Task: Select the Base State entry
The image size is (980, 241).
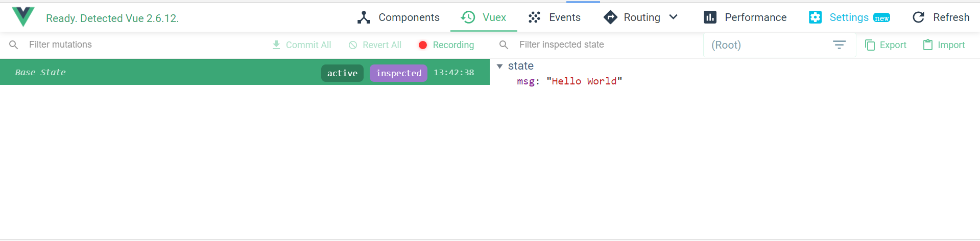Action: pyautogui.click(x=245, y=72)
